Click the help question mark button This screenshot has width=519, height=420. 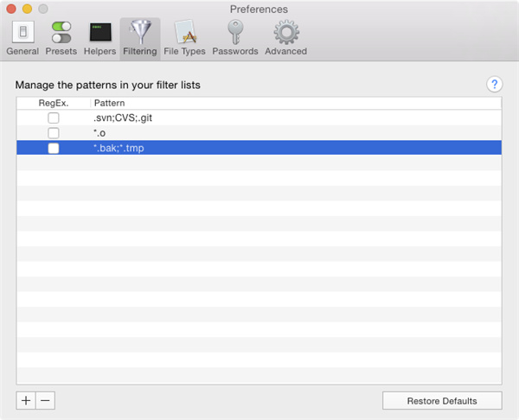tap(495, 84)
